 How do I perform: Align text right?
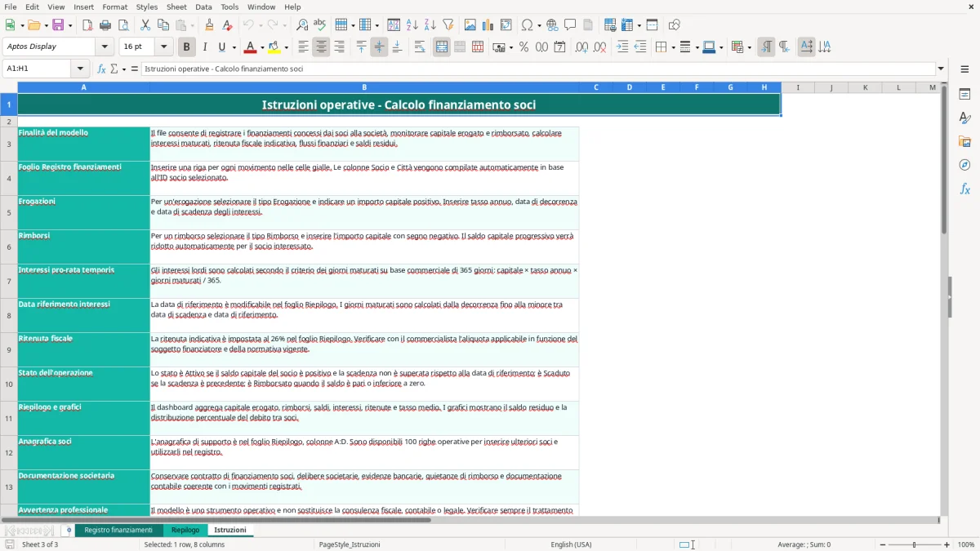339,47
